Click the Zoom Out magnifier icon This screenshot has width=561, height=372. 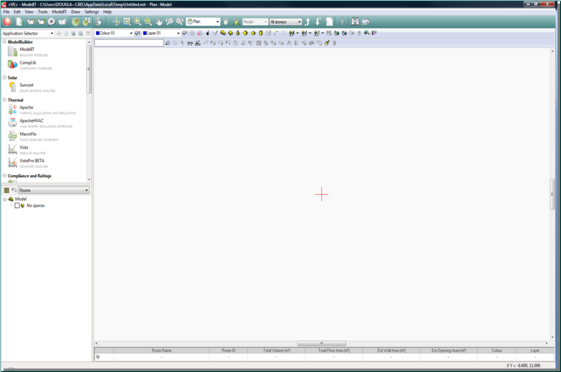tap(148, 22)
